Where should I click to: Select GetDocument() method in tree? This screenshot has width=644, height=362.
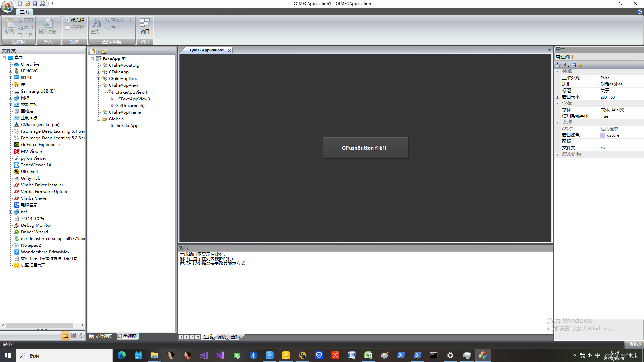(129, 105)
